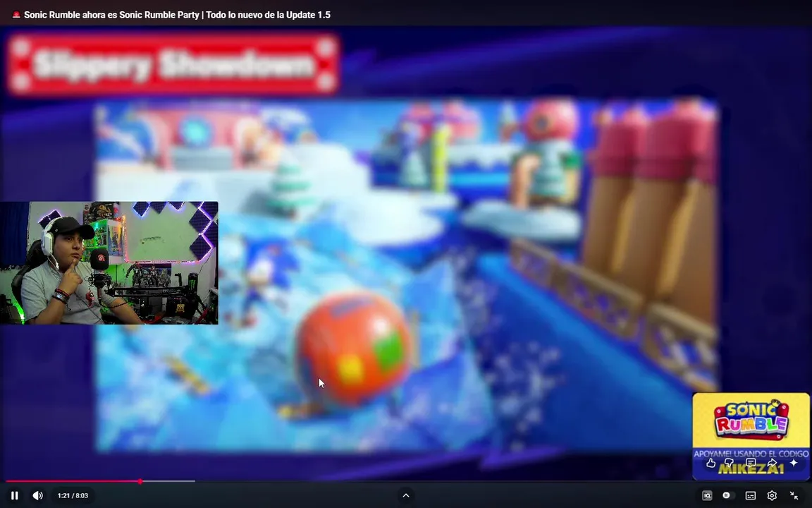
Task: Click the red progress bar scrubber dot
Action: (140, 482)
